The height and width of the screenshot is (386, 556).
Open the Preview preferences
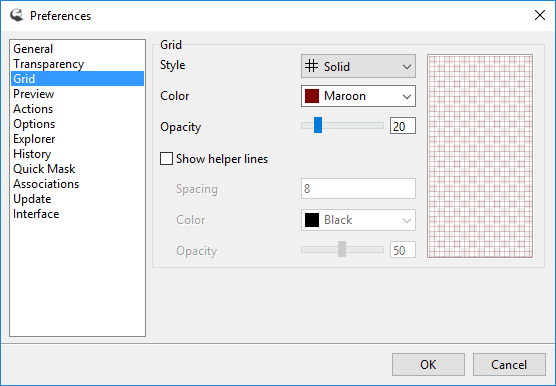[x=77, y=94]
